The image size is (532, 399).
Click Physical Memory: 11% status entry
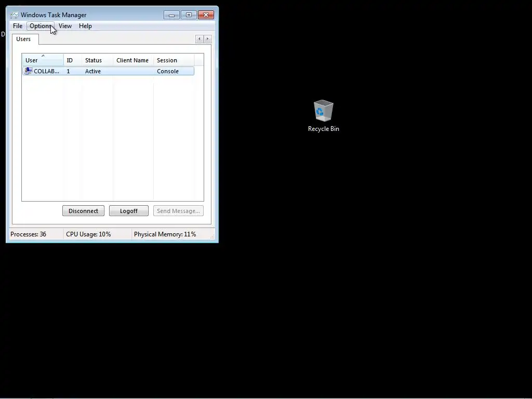[x=165, y=234]
